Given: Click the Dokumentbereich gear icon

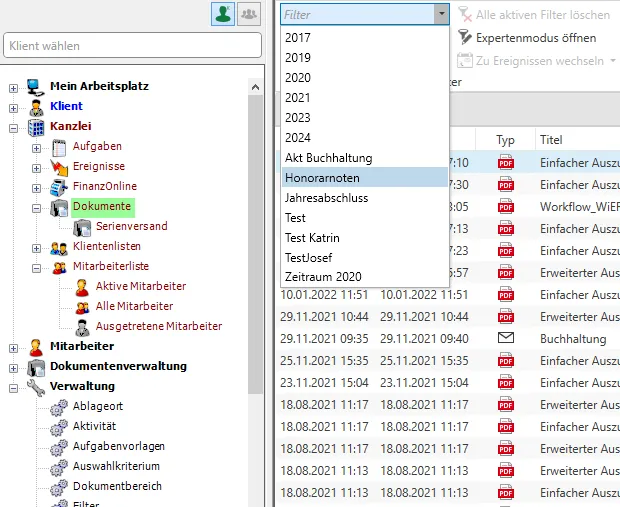Looking at the screenshot, I should tap(59, 488).
